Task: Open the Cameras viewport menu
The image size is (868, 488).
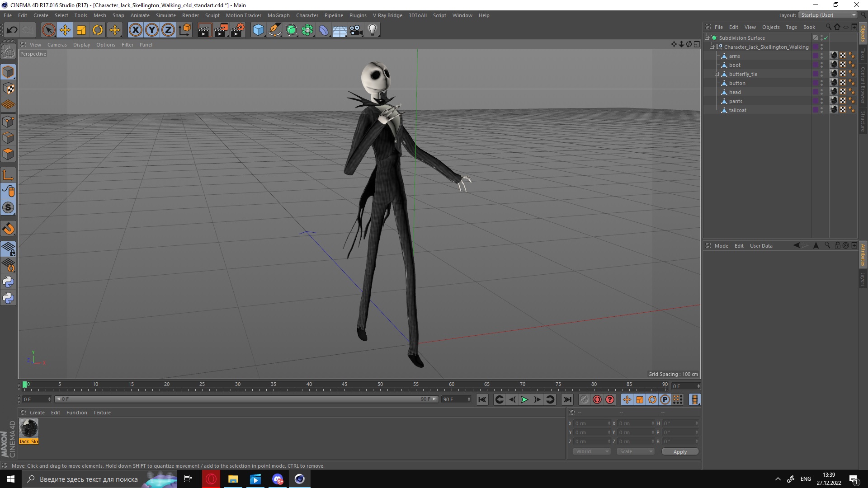Action: click(x=57, y=45)
